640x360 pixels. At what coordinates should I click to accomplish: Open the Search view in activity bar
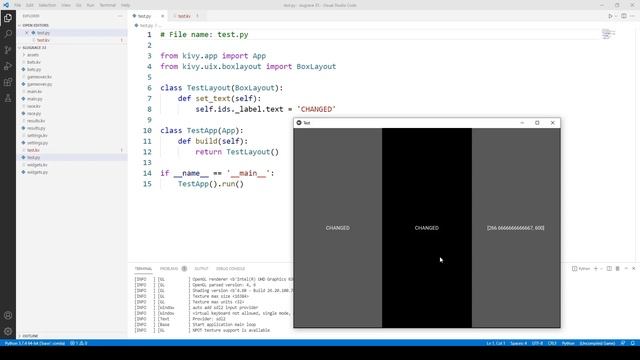tap(8, 34)
